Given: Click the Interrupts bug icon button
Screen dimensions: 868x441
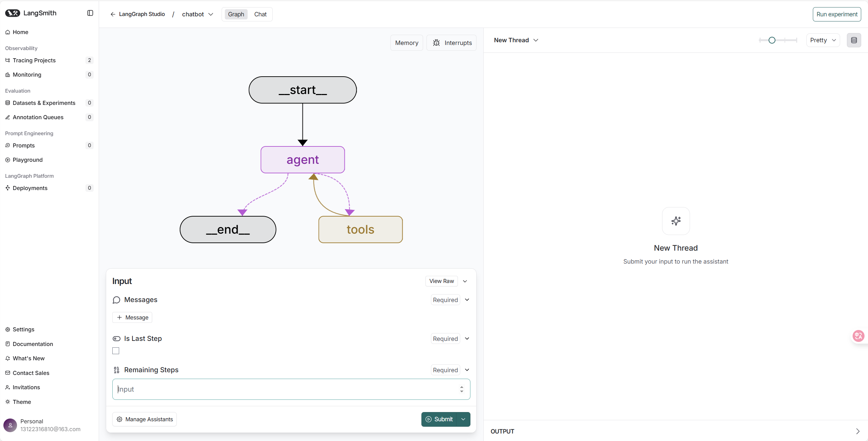Looking at the screenshot, I should [x=452, y=43].
